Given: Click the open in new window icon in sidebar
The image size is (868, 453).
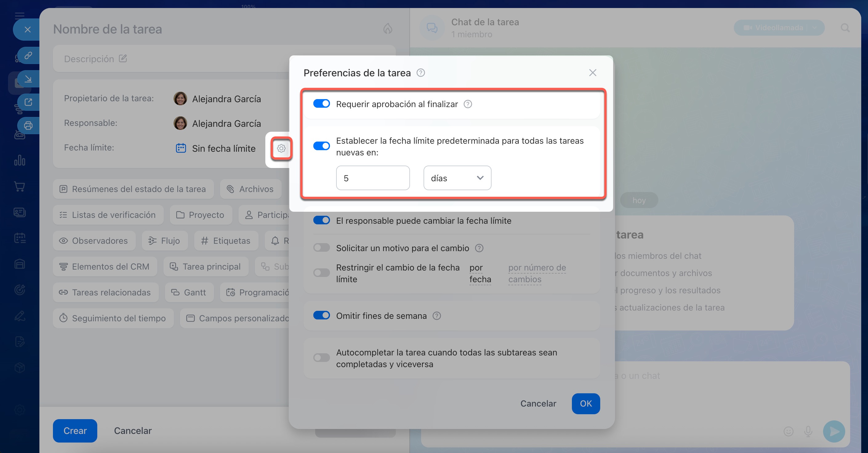Looking at the screenshot, I should point(28,102).
